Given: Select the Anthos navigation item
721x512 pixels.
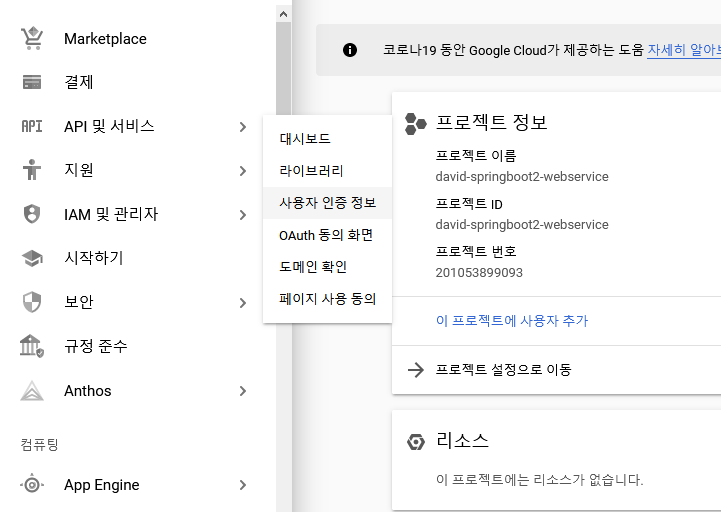Looking at the screenshot, I should [x=138, y=391].
